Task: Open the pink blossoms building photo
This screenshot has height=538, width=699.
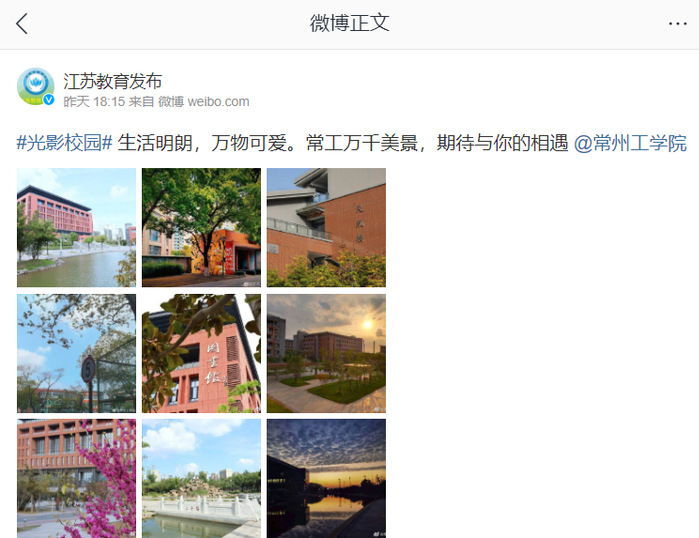Action: point(77,478)
